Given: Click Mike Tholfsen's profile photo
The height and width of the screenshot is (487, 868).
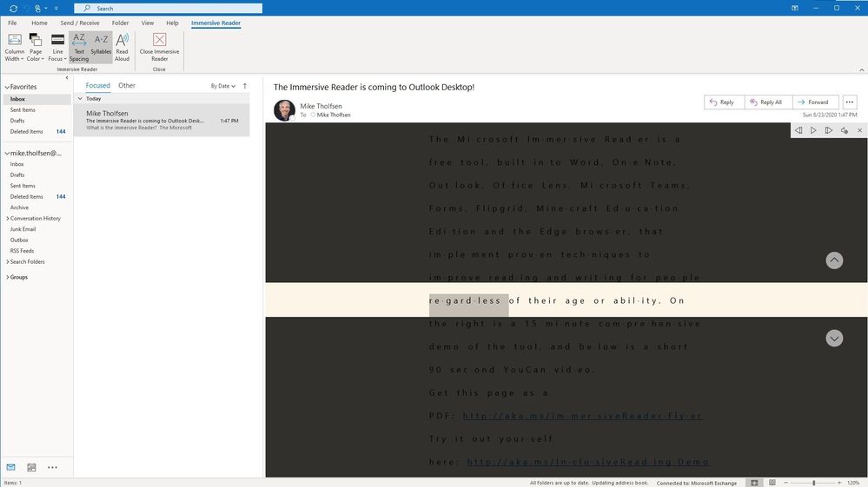Looking at the screenshot, I should click(x=284, y=110).
